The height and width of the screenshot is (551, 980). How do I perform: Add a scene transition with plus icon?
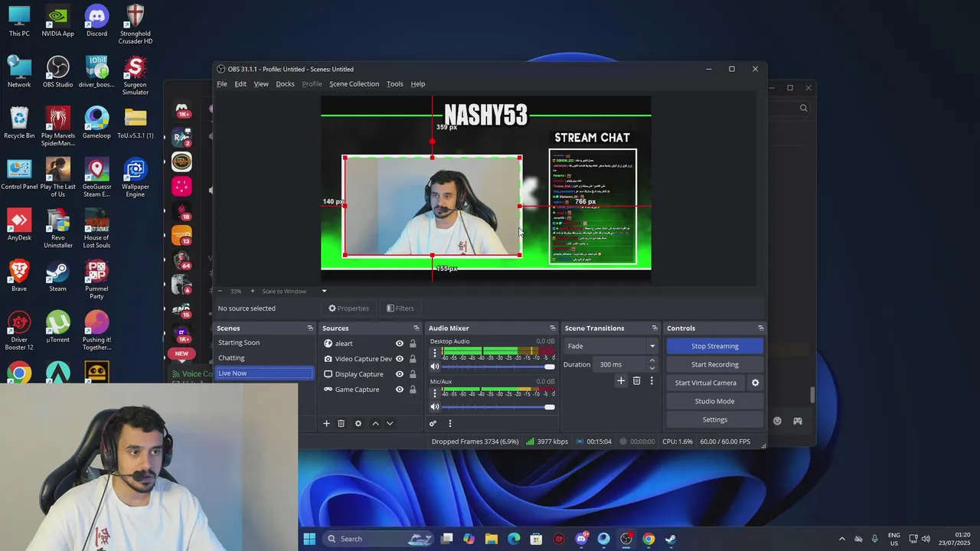pyautogui.click(x=621, y=380)
